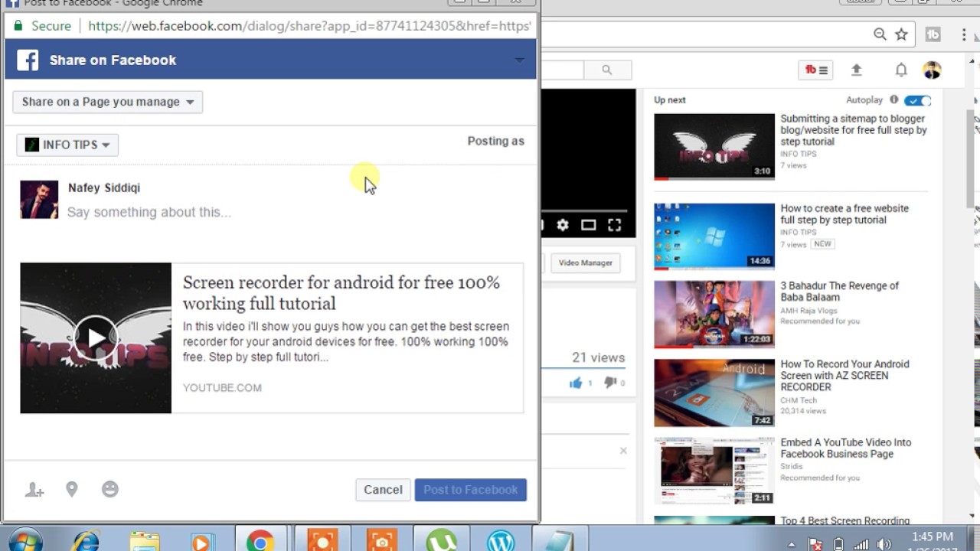Close the panel with the small X
The height and width of the screenshot is (551, 980).
click(623, 451)
